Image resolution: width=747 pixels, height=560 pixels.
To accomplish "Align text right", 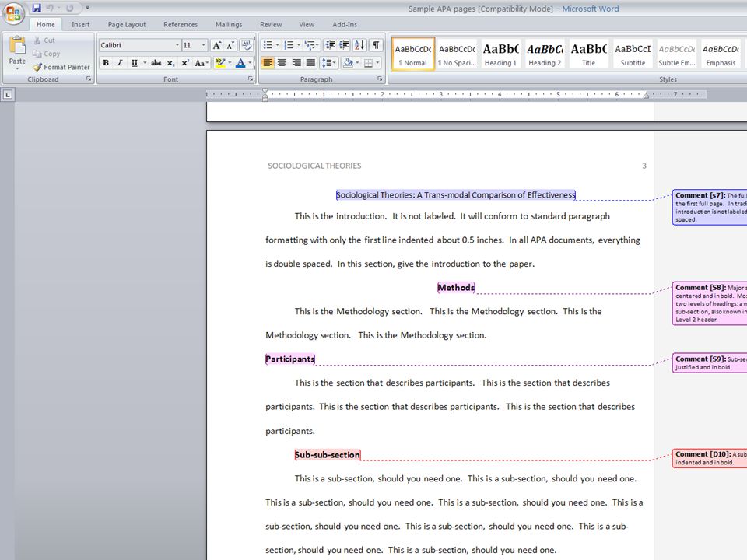I will (x=296, y=63).
